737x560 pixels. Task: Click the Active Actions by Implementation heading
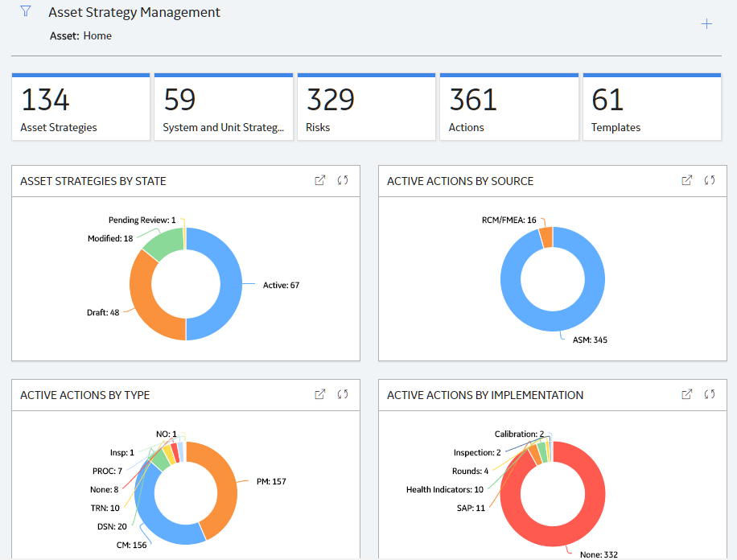[x=485, y=395]
